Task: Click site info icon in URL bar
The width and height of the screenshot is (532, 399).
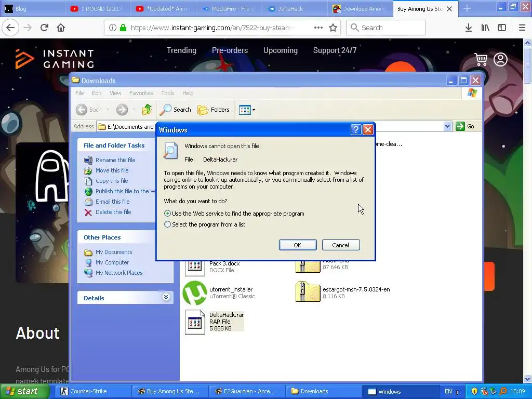Action: click(112, 28)
